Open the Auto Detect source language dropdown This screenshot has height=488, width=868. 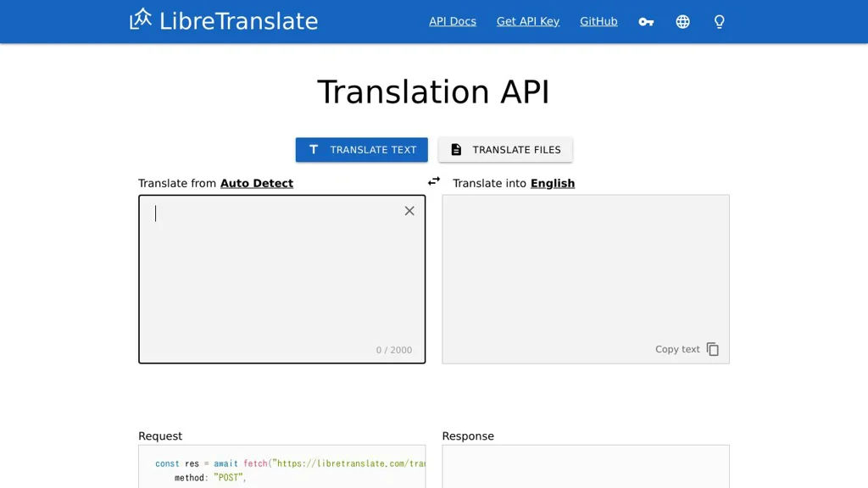click(x=256, y=183)
